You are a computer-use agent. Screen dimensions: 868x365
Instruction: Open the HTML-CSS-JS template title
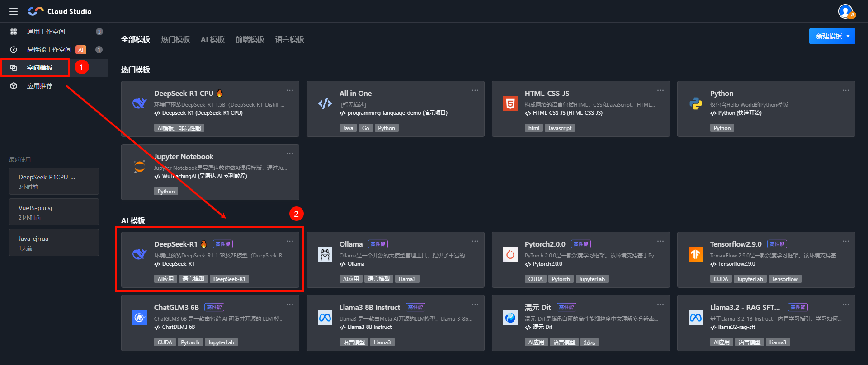coord(547,94)
